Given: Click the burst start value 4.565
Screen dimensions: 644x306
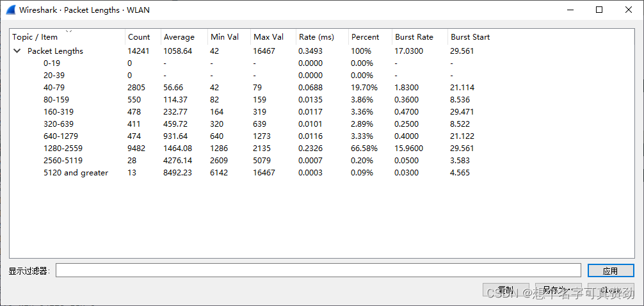Looking at the screenshot, I should coord(460,172).
